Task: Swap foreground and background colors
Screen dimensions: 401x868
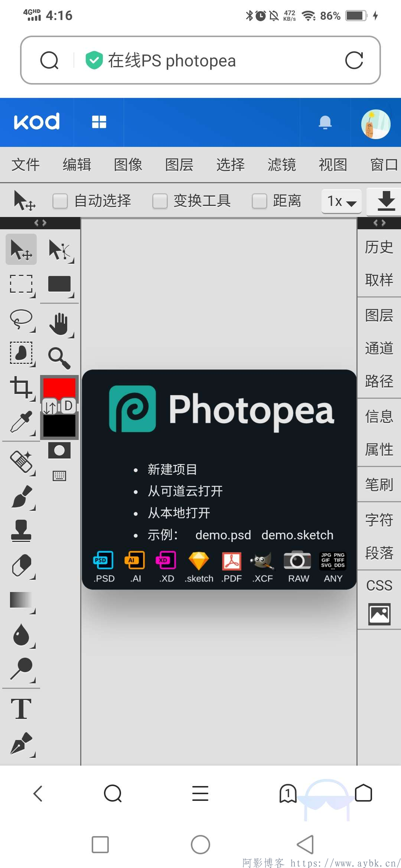Action: [50, 407]
